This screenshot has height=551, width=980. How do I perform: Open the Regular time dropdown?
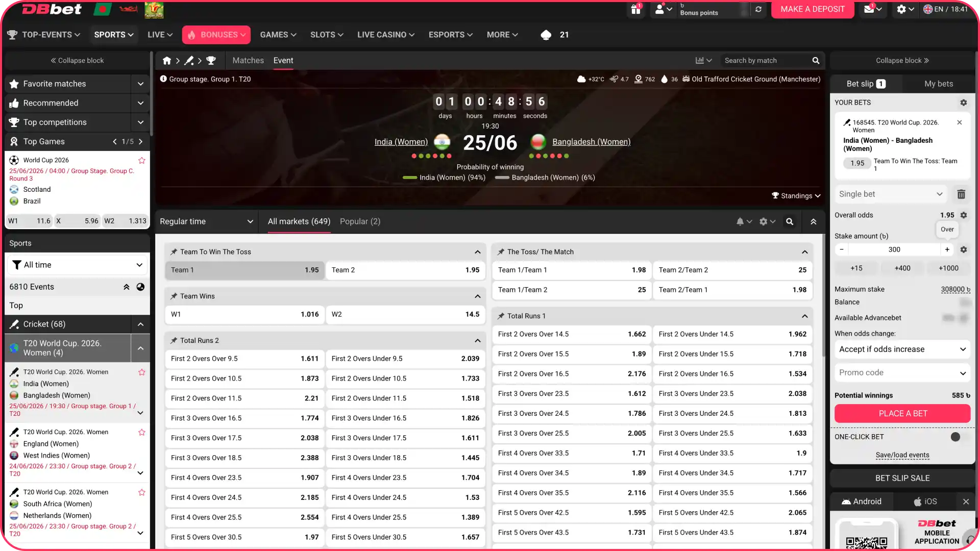point(206,222)
